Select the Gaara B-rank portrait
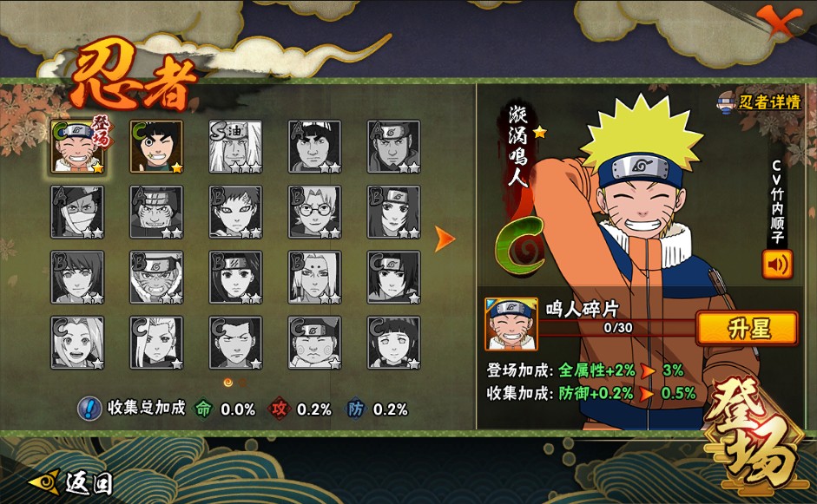The width and height of the screenshot is (817, 504). (x=235, y=212)
